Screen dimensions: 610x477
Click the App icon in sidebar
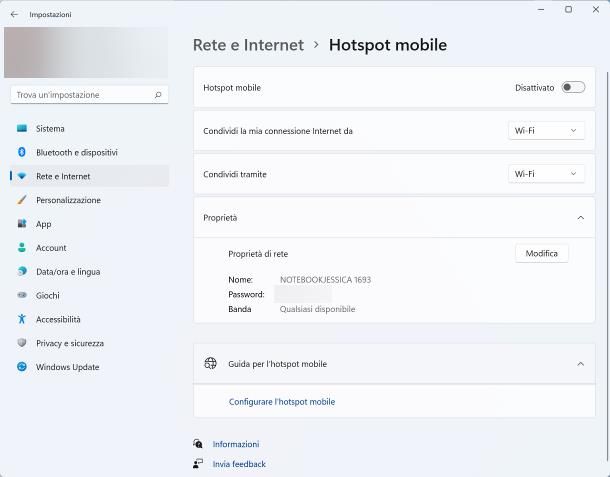[22, 224]
